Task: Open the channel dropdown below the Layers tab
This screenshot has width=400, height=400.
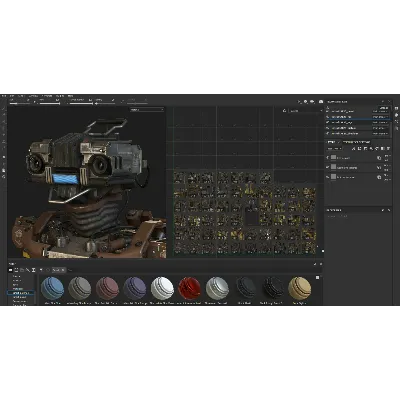Action: [x=334, y=149]
